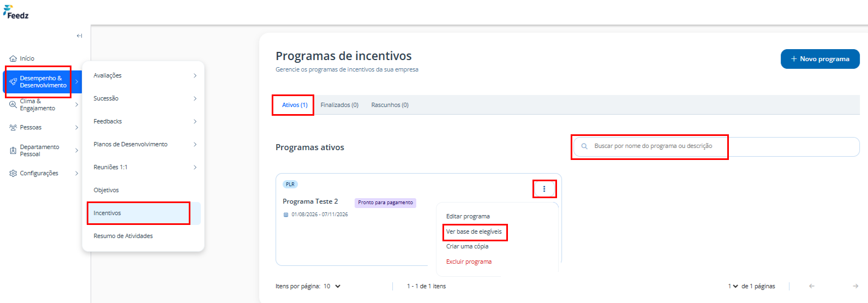Expand the Sucessão submenu chevron
868x303 pixels.
[195, 98]
